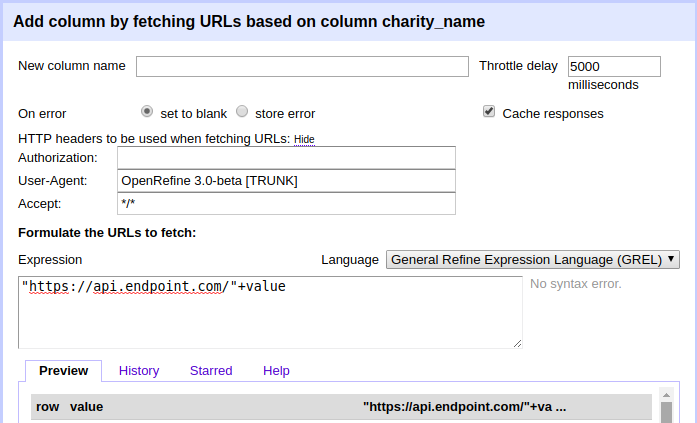Select the 'set to blank' radio option
Image resolution: width=697 pixels, height=423 pixels.
pyautogui.click(x=147, y=112)
